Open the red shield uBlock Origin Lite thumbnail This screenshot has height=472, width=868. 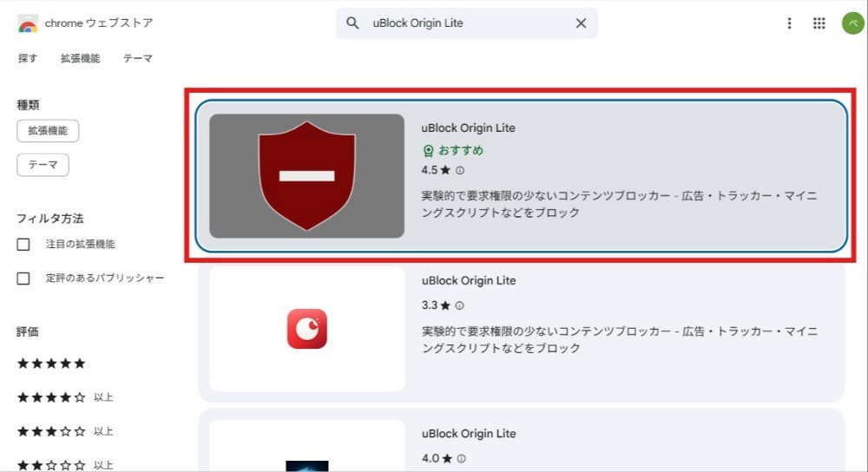click(x=306, y=176)
